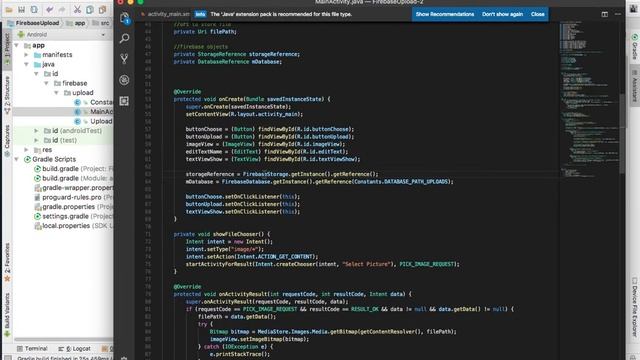Click Android Studio cut scissors icon
640x360 pixels.
(77, 9)
